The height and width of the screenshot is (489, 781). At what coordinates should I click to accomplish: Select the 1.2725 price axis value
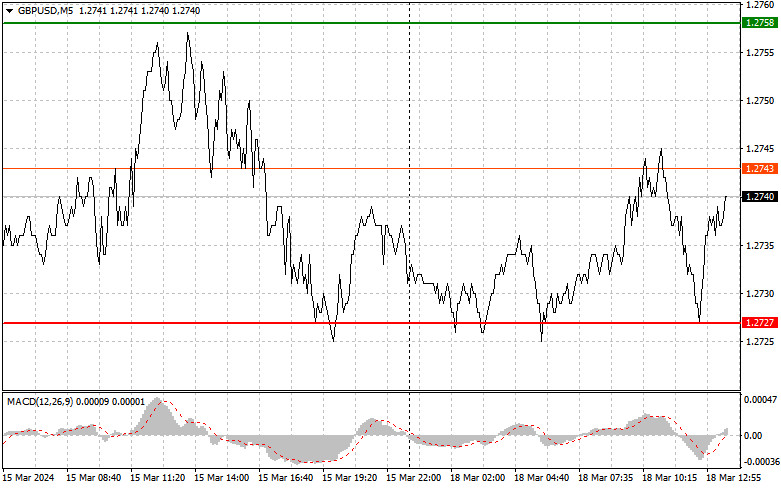(760, 342)
